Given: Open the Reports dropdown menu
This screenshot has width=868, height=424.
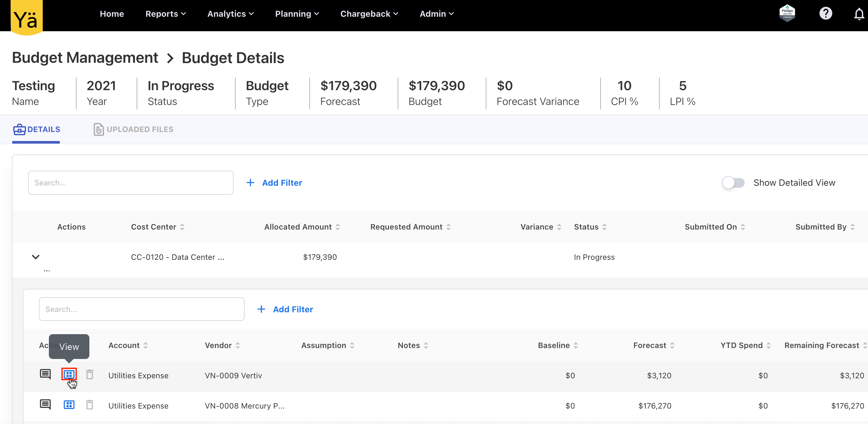Looking at the screenshot, I should pyautogui.click(x=166, y=14).
